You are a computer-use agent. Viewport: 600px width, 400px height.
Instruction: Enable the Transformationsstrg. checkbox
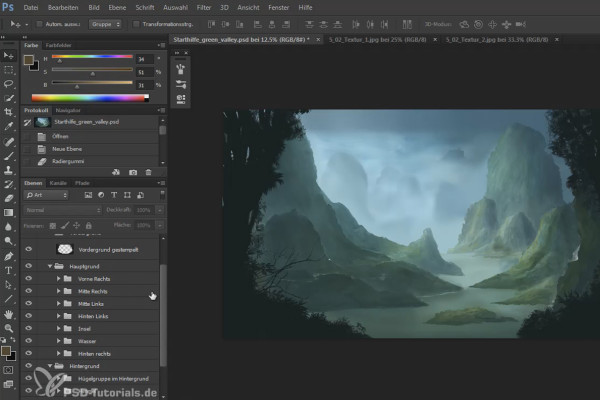click(136, 24)
